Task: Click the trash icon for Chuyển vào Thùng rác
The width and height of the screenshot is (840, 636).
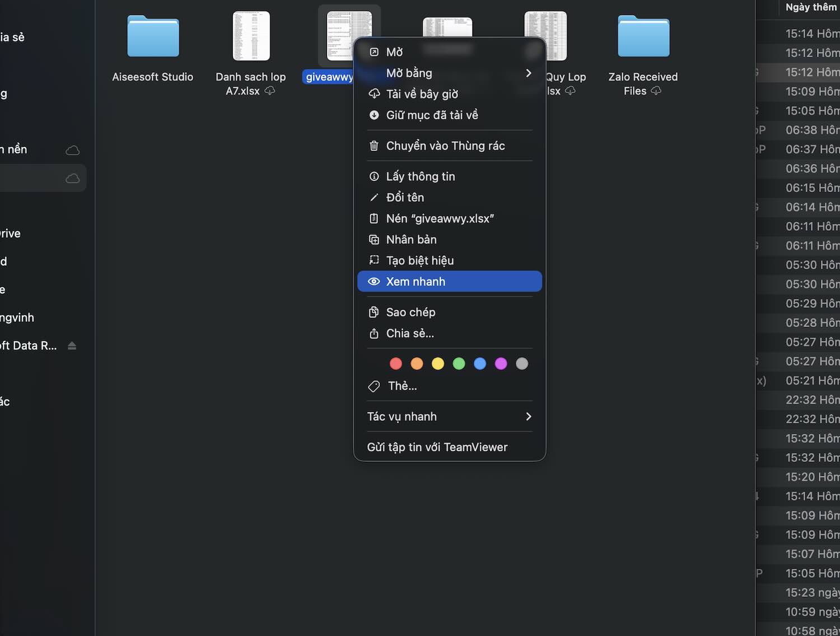Action: (374, 146)
